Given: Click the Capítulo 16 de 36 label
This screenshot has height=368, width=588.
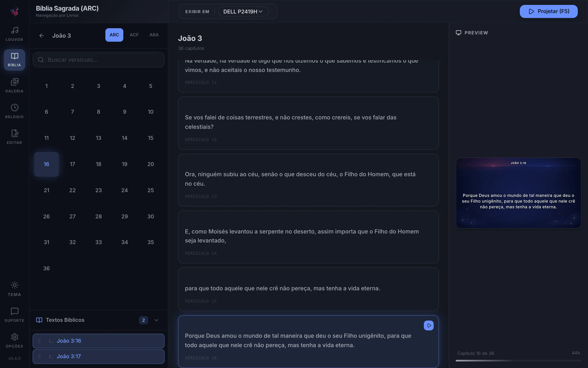Looking at the screenshot, I should click(x=476, y=353).
